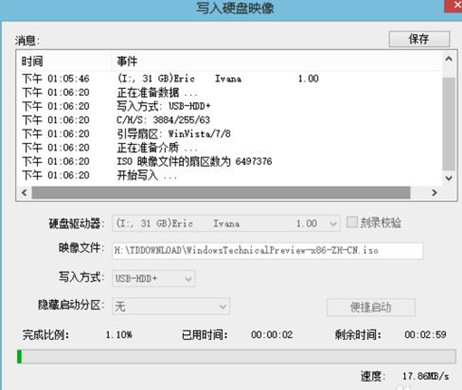Screen dimensions: 462x390
Task: Click the horizontal scroll left arrow
Action: (x=24, y=193)
